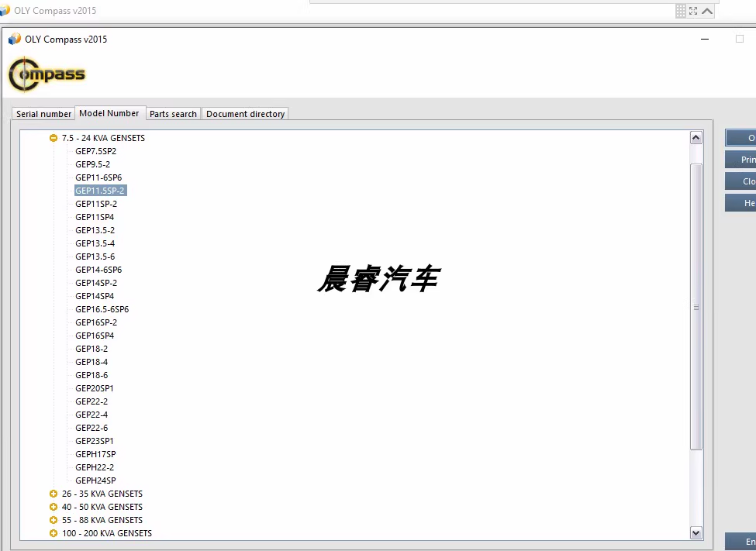Click the fullscreen arrows icon in the top bar
This screenshot has height=551, width=756.
pyautogui.click(x=693, y=11)
